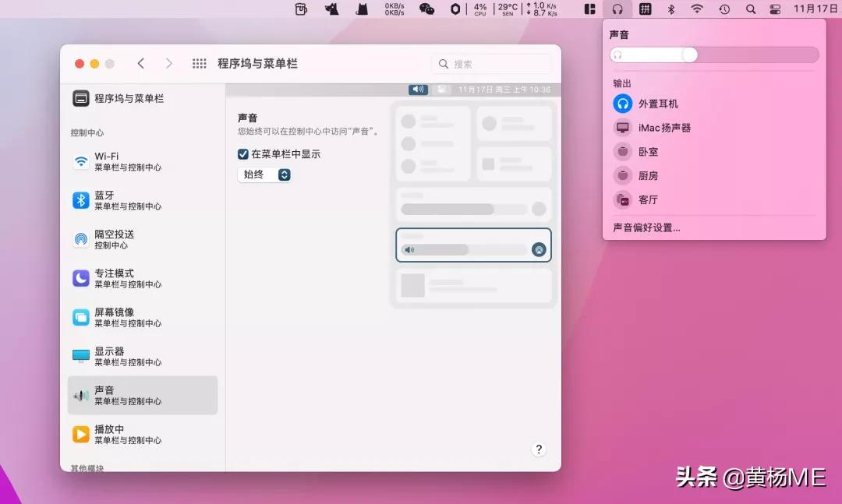Toggle the 在菜单栏中显示 checkbox

tap(243, 153)
